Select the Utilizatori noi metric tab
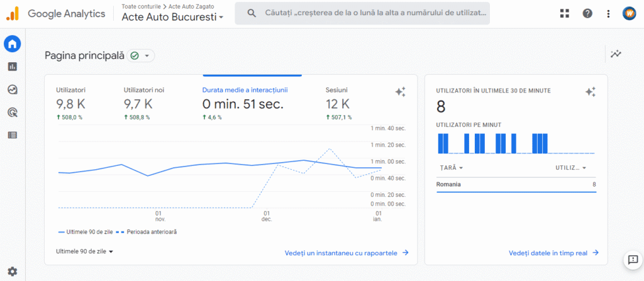644x281 pixels. 144,104
